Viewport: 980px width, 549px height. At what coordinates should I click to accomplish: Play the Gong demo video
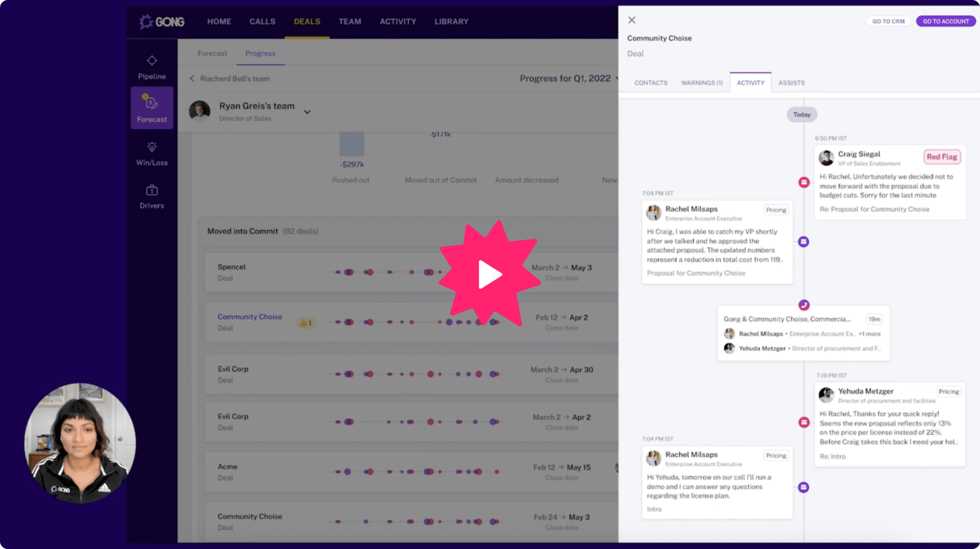pos(490,274)
